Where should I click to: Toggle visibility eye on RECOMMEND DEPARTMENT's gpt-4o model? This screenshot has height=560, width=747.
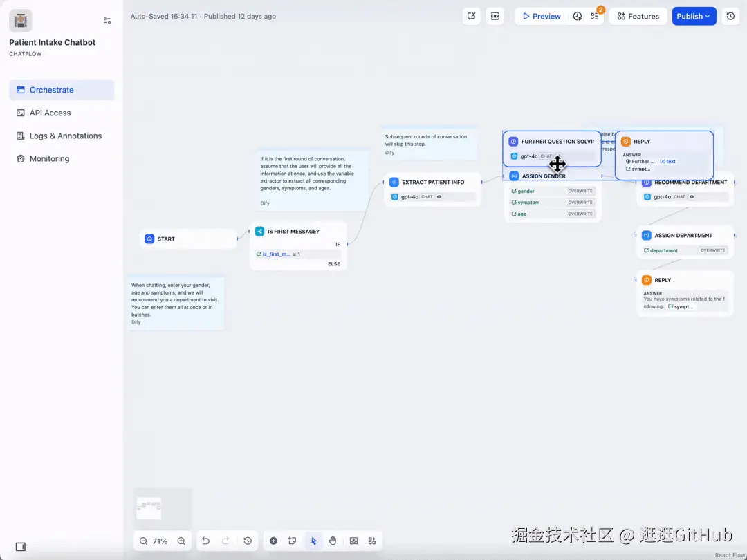[691, 196]
